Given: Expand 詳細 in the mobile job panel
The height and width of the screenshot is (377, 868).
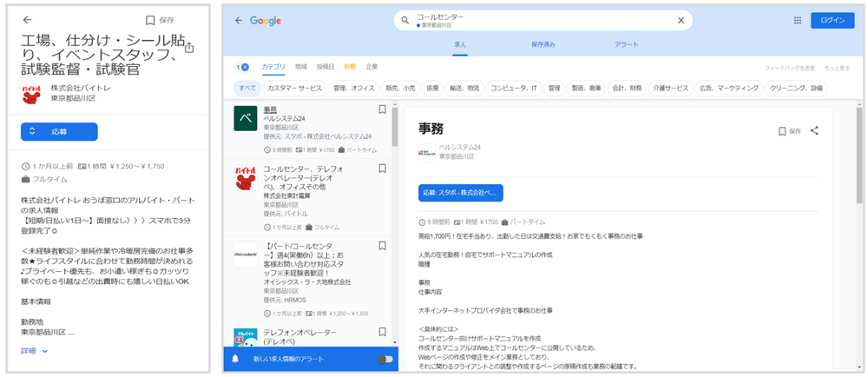Looking at the screenshot, I should coord(35,351).
